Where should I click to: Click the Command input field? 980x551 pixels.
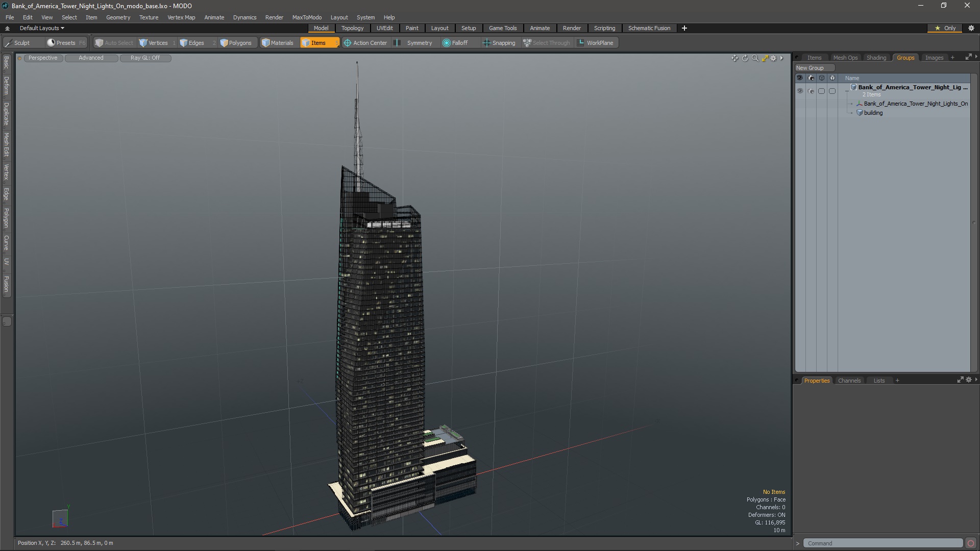pos(883,543)
